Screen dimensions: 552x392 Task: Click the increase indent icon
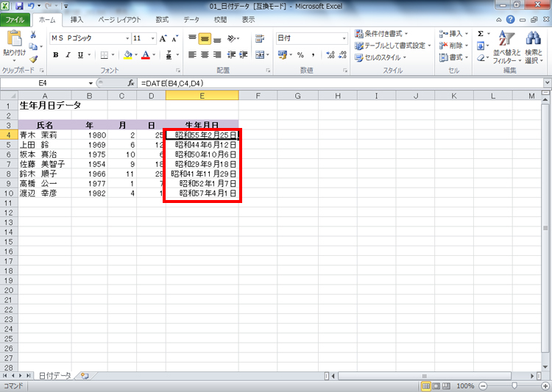tap(244, 55)
